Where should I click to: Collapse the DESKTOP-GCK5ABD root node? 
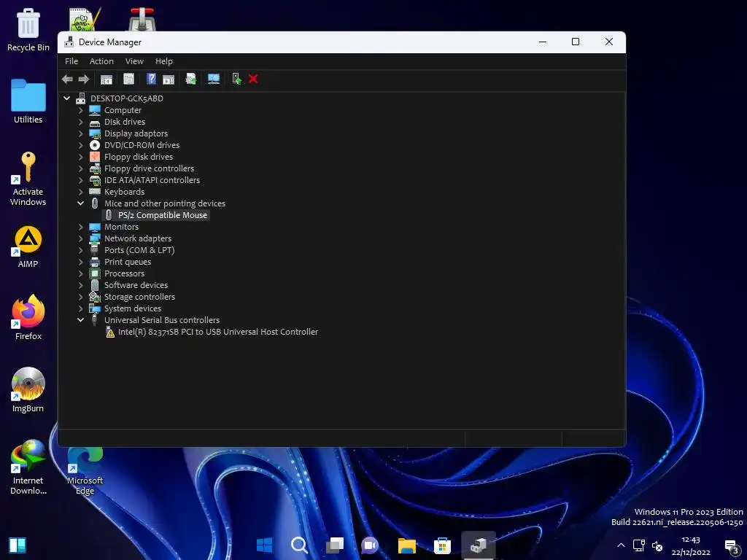pyautogui.click(x=66, y=98)
